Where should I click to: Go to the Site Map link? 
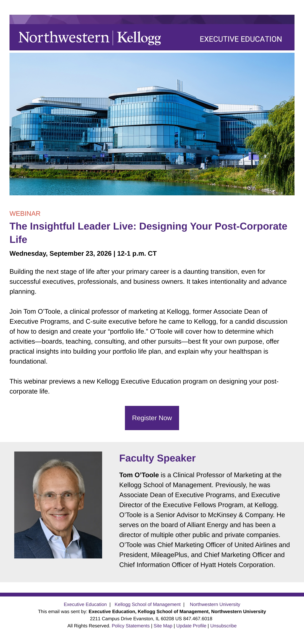163,626
